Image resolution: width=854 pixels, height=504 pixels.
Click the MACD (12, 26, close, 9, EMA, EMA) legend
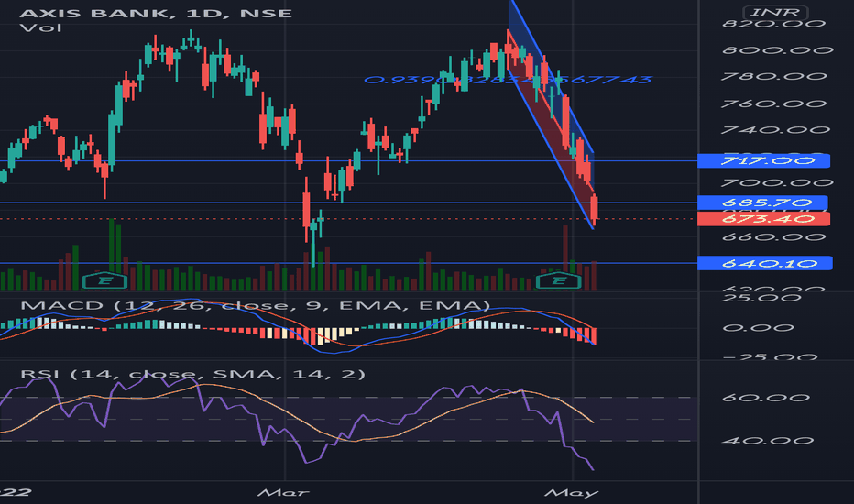[255, 305]
